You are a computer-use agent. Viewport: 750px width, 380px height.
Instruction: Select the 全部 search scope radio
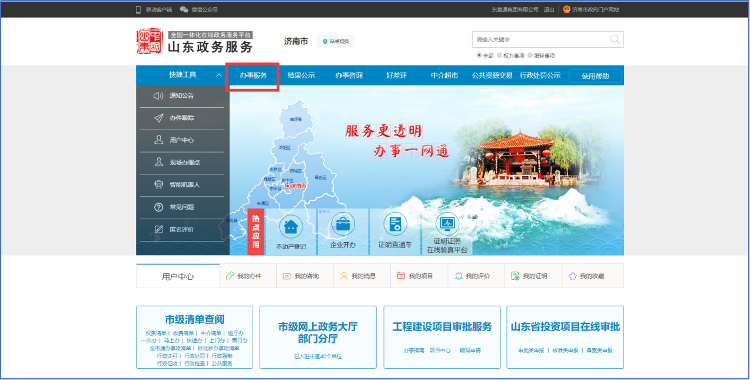tap(479, 56)
